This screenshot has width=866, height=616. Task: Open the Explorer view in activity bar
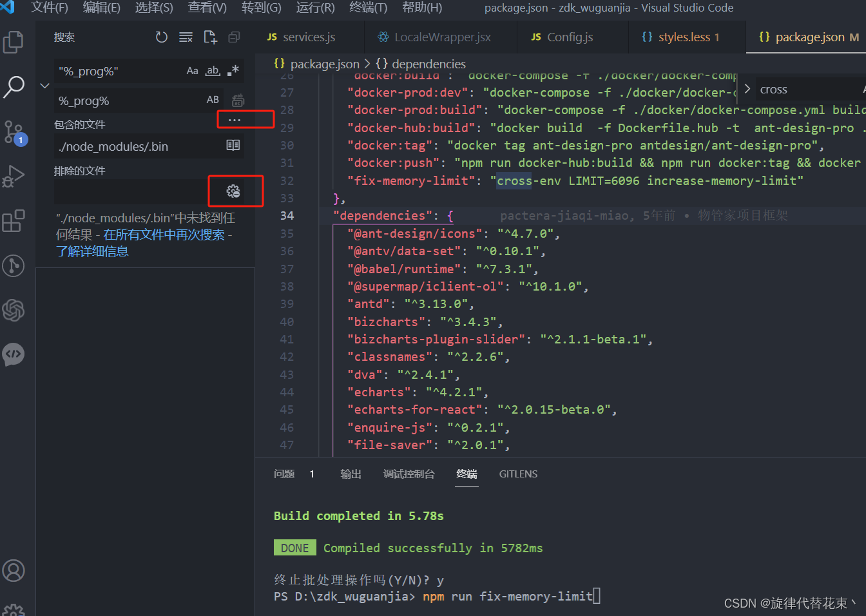pos(14,43)
